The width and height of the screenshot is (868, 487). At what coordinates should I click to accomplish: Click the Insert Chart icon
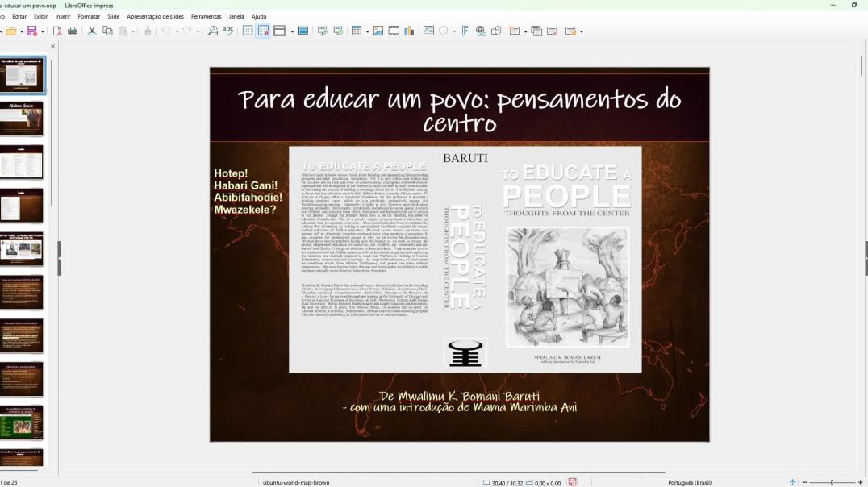[409, 31]
